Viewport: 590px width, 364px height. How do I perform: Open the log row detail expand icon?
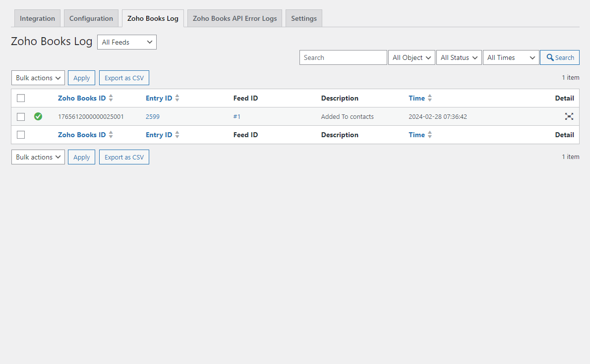point(569,116)
